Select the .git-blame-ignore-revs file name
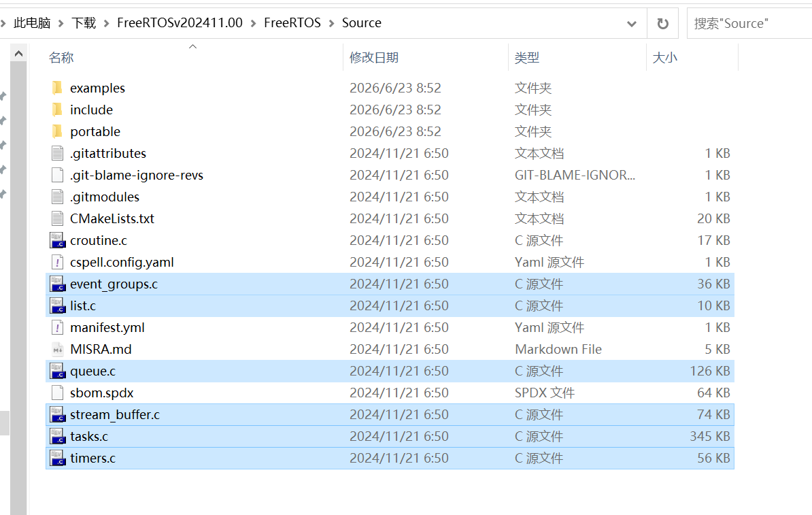 pyautogui.click(x=137, y=175)
